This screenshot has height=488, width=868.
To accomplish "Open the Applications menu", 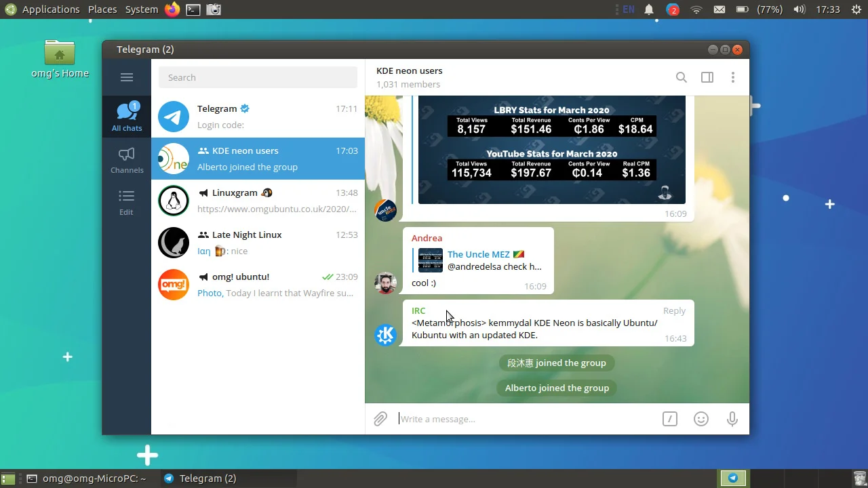I will tap(51, 9).
